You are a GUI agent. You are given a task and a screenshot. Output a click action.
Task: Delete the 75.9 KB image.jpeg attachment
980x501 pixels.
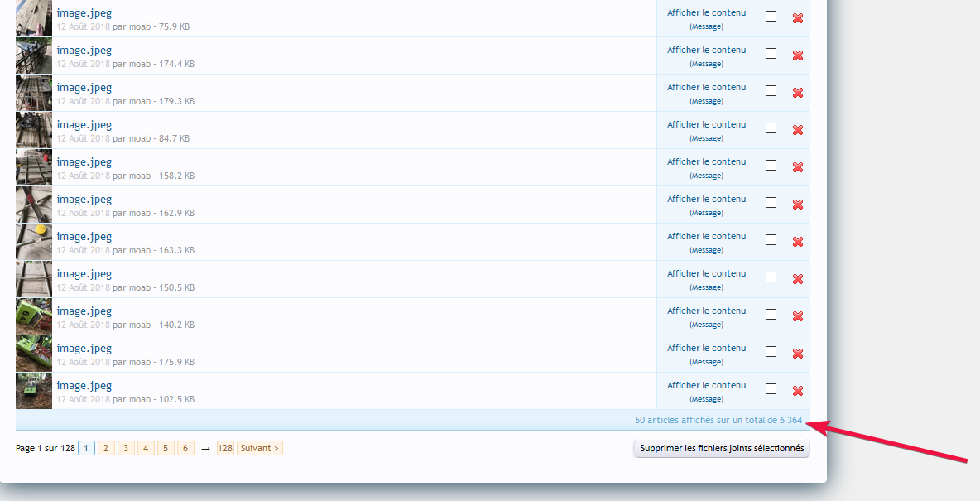coord(797,18)
